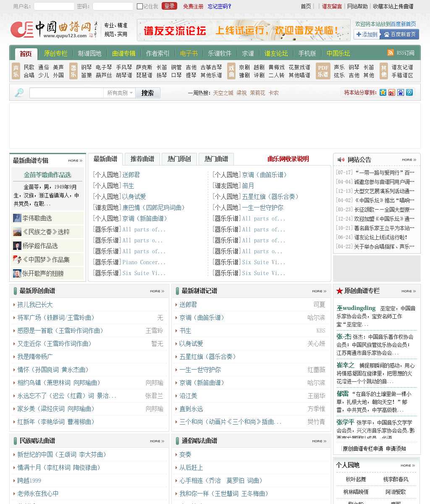Click the 中国曲谱网 site logo
The width and height of the screenshot is (430, 504).
tap(50, 29)
